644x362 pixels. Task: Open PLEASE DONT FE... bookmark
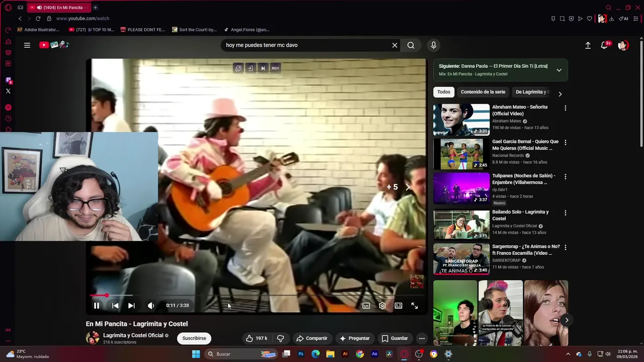pos(142,30)
